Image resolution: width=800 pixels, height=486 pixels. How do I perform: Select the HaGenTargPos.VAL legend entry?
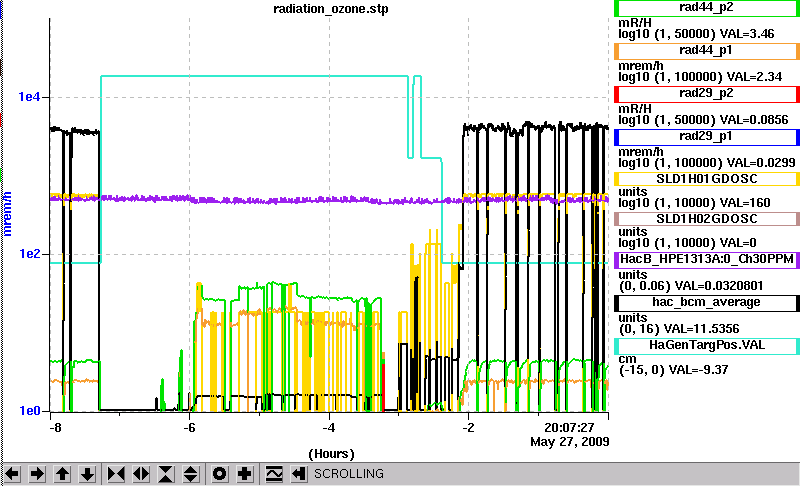pyautogui.click(x=707, y=346)
